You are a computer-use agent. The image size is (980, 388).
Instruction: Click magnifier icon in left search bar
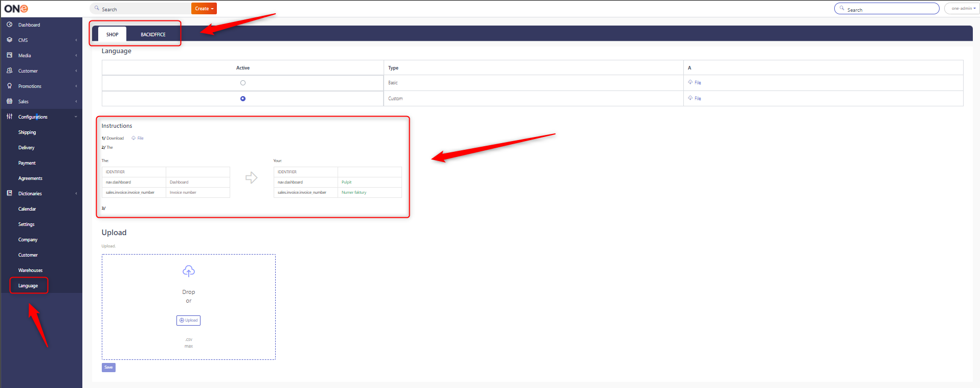pos(97,8)
